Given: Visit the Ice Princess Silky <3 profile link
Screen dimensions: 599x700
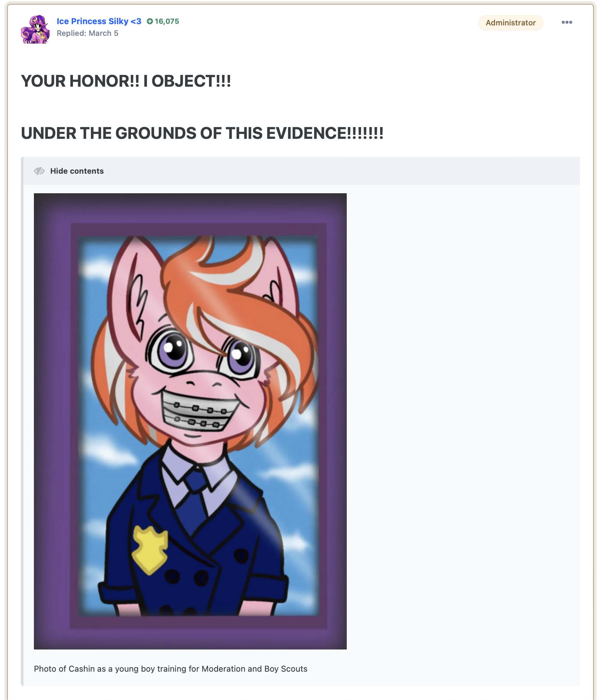Looking at the screenshot, I should tap(99, 21).
